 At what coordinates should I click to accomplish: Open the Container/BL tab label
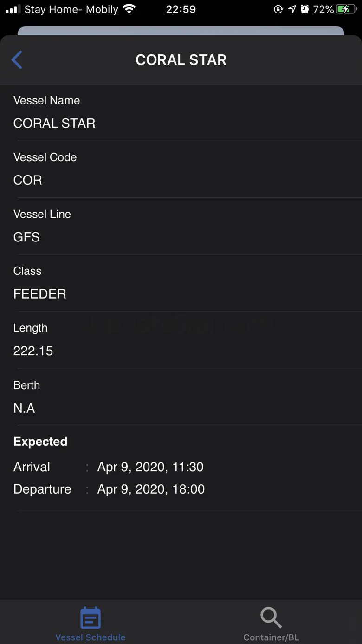tap(271, 637)
